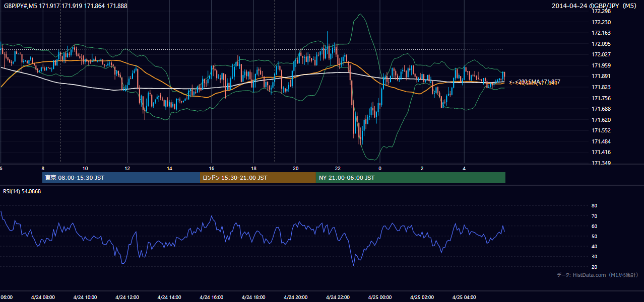The width and height of the screenshot is (644, 302).
Task: Click the ロンドン 15:30-21:00 JST session bar
Action: tap(258, 178)
